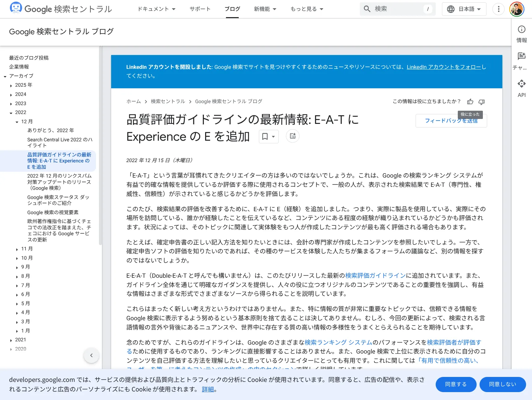Expand the 2021 archive

11,340
